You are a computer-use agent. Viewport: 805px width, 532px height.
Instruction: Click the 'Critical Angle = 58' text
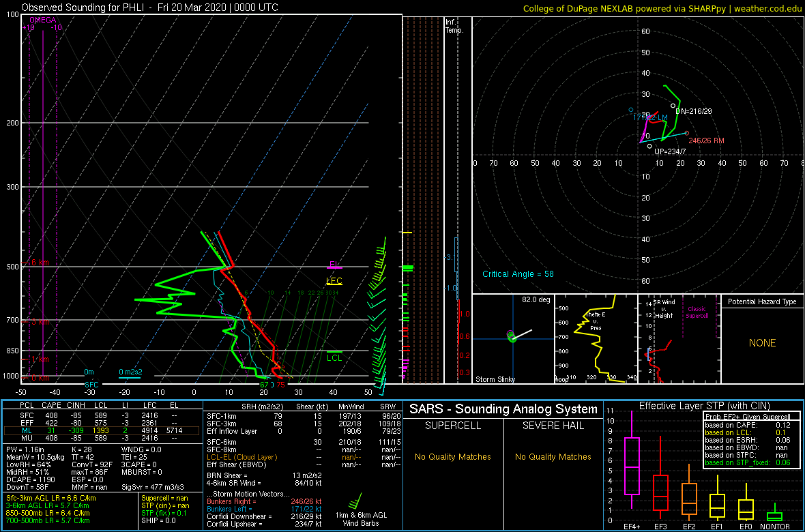tap(518, 274)
